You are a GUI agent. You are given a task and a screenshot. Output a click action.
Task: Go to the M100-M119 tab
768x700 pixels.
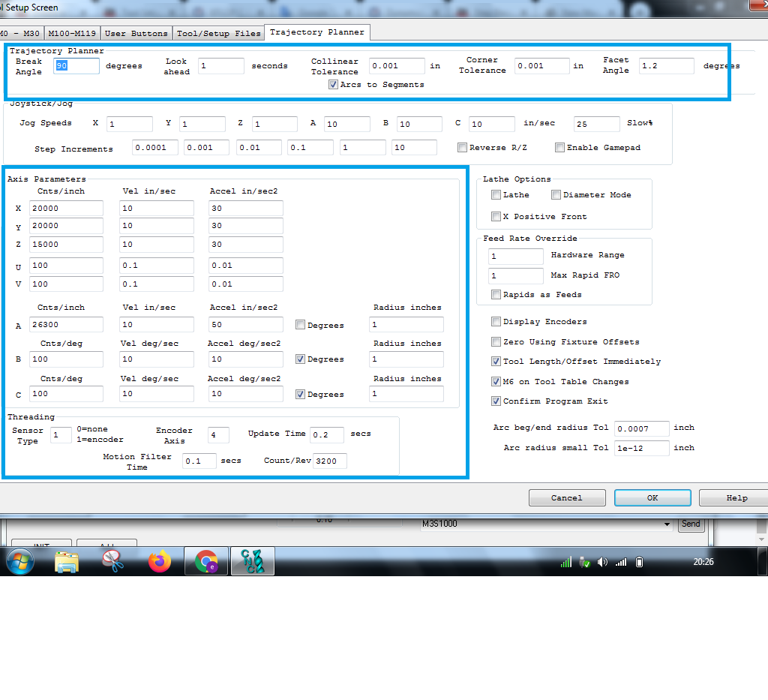[72, 33]
